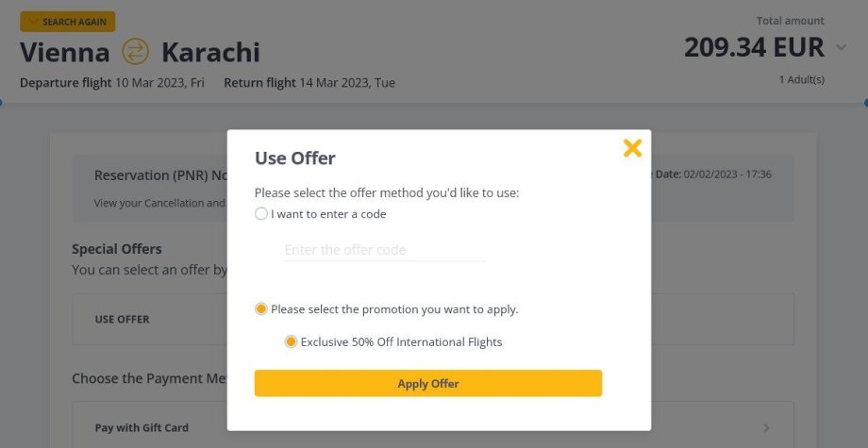This screenshot has height=448, width=868.
Task: Click the offer code input field
Action: click(x=384, y=250)
